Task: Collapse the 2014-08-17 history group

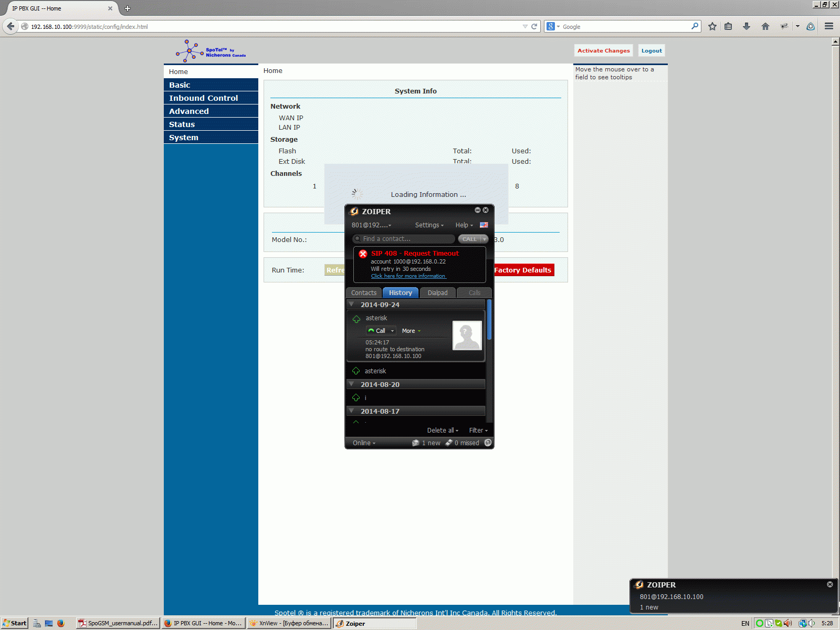Action: (x=351, y=411)
